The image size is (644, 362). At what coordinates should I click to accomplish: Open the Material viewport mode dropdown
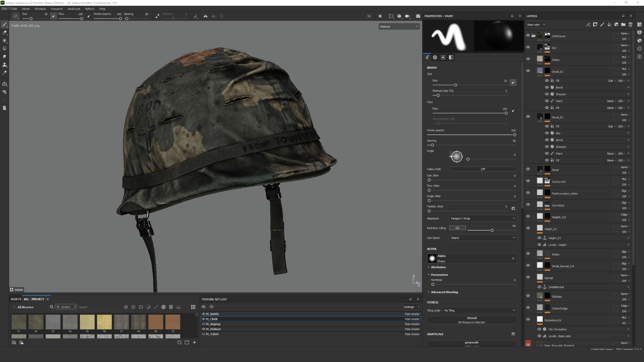pyautogui.click(x=399, y=26)
